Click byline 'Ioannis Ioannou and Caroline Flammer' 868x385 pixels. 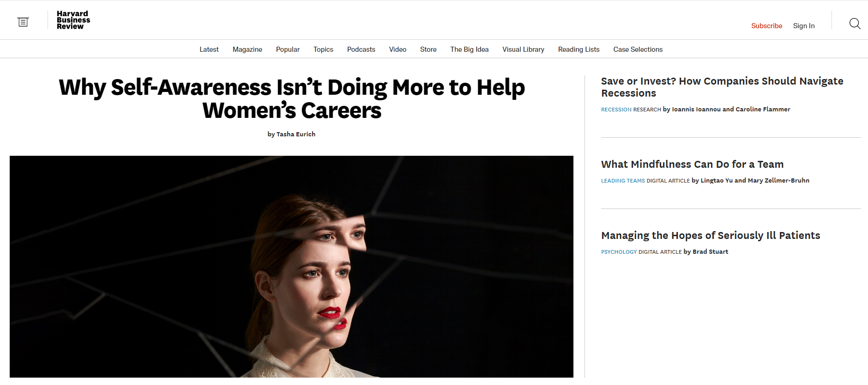click(731, 109)
